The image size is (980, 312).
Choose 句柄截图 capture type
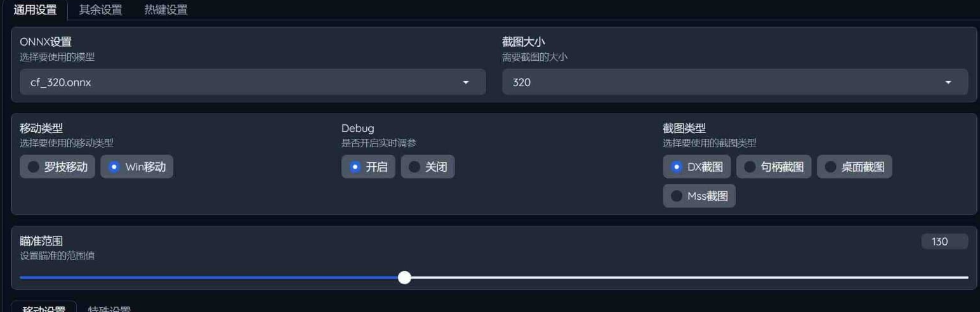click(774, 167)
